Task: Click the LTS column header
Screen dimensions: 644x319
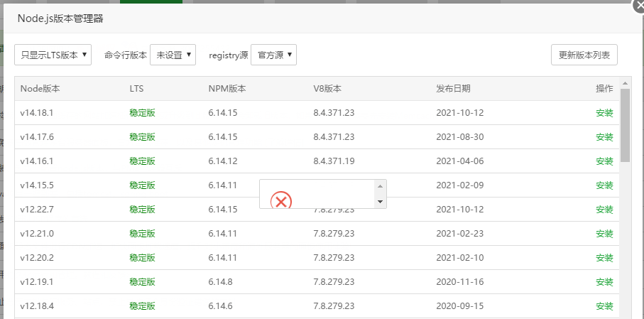Action: click(136, 88)
